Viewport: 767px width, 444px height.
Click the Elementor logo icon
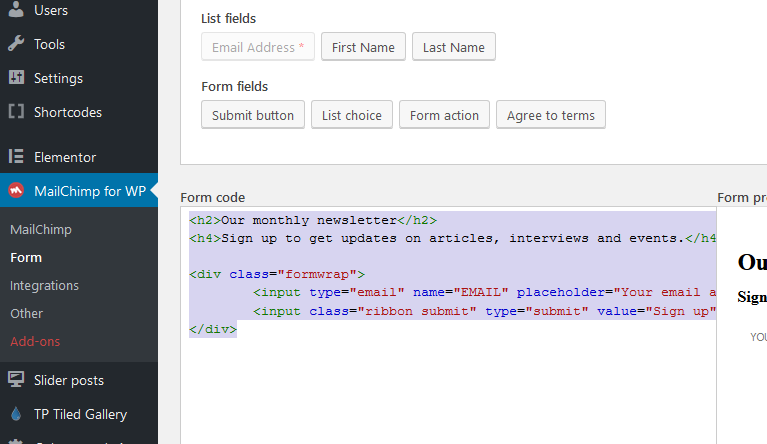[16, 157]
